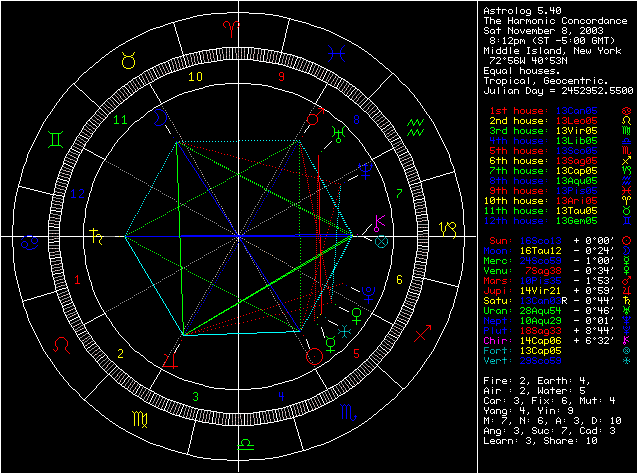The width and height of the screenshot is (638, 474).
Task: Click the Mars position '10Pis35'
Action: point(541,281)
